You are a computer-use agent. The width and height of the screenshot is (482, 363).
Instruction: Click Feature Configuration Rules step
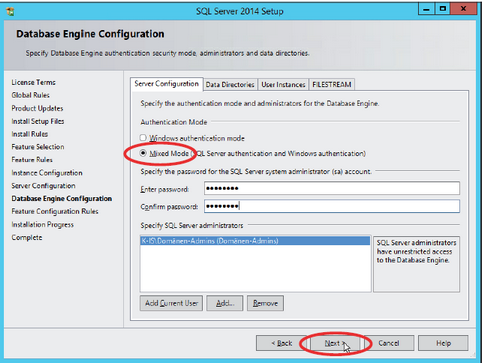[x=55, y=211]
